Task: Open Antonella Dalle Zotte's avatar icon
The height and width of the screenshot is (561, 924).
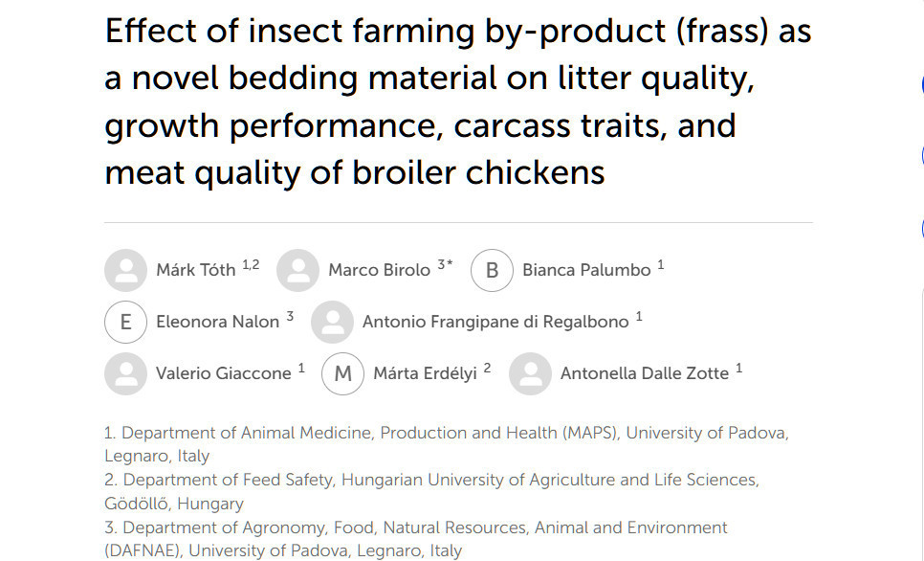Action: (530, 373)
